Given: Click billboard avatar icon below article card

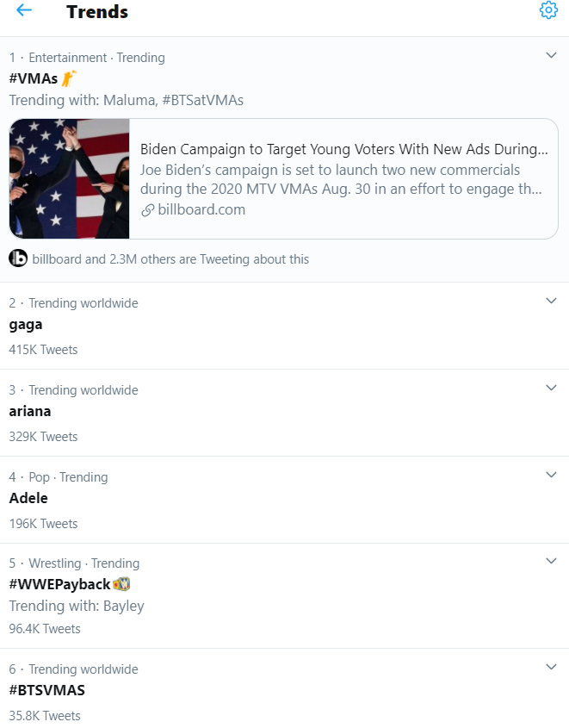Looking at the screenshot, I should click(18, 258).
